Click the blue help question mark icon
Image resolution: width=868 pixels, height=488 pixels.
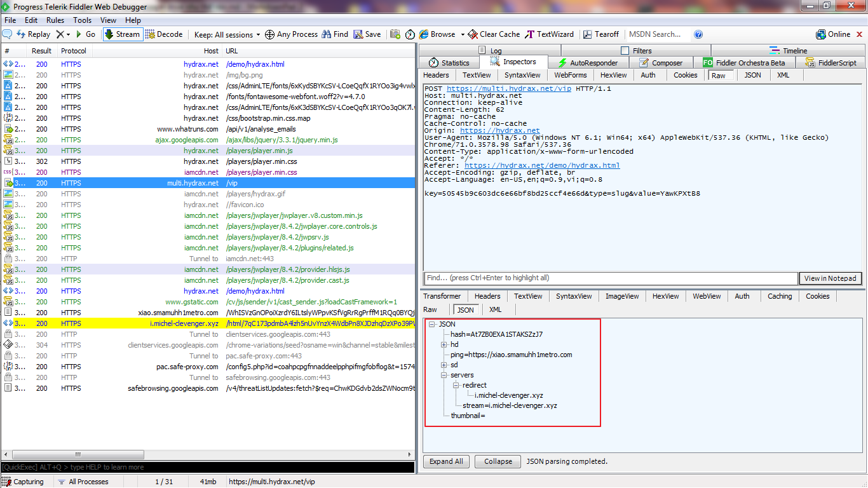[x=698, y=34]
